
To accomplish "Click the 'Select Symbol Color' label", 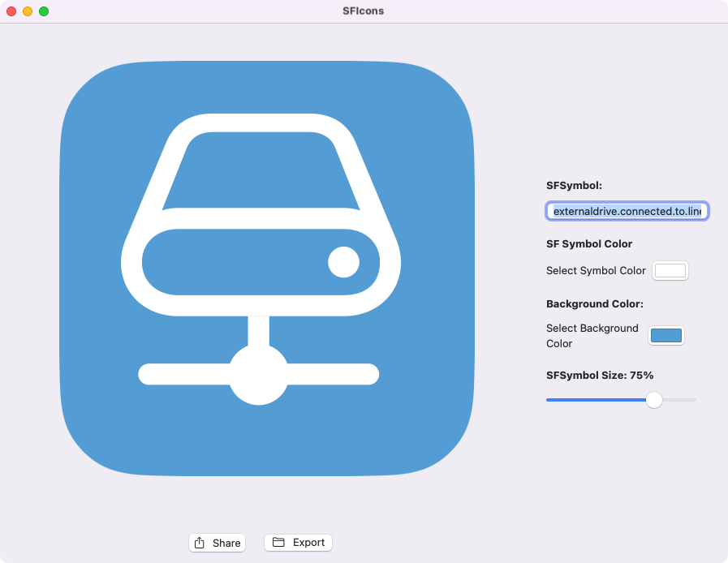I will [x=596, y=270].
